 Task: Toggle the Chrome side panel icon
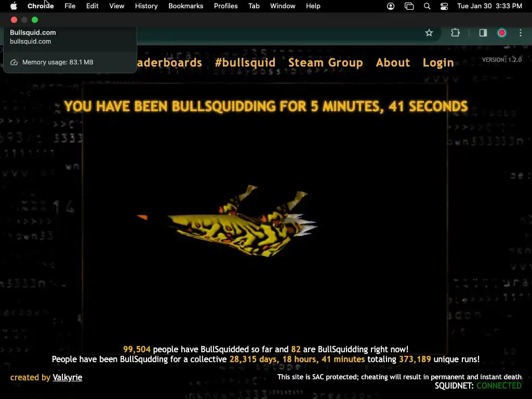point(483,33)
